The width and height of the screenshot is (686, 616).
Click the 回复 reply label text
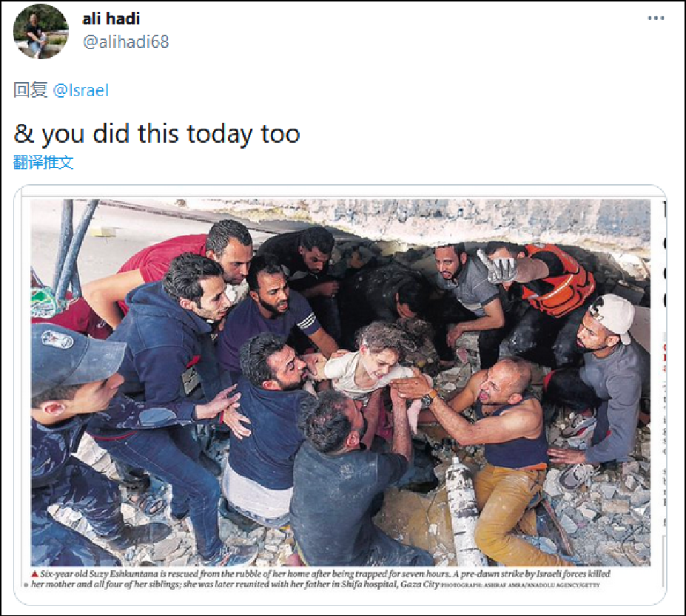click(x=30, y=90)
